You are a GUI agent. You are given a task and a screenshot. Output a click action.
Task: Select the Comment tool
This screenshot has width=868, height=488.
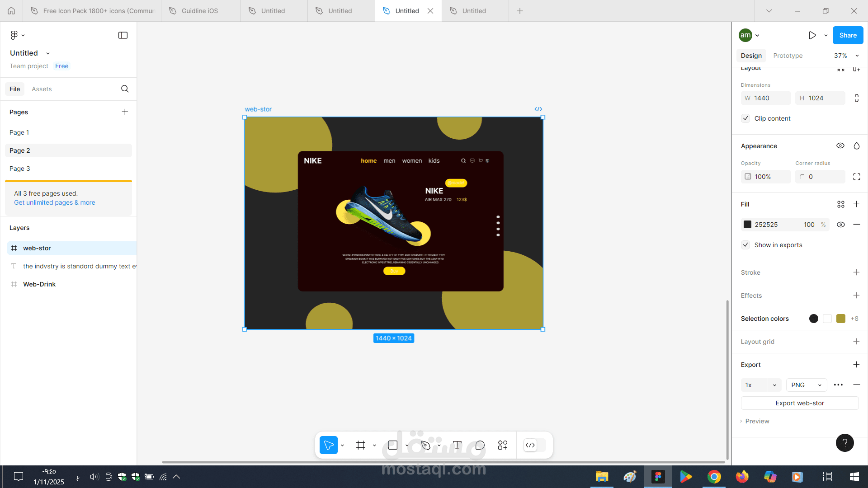(480, 445)
